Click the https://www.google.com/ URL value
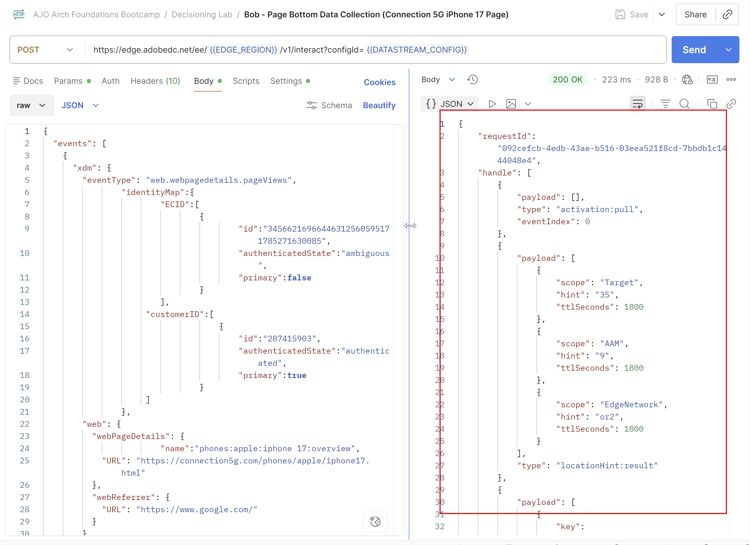This screenshot has width=750, height=545. pyautogui.click(x=197, y=510)
